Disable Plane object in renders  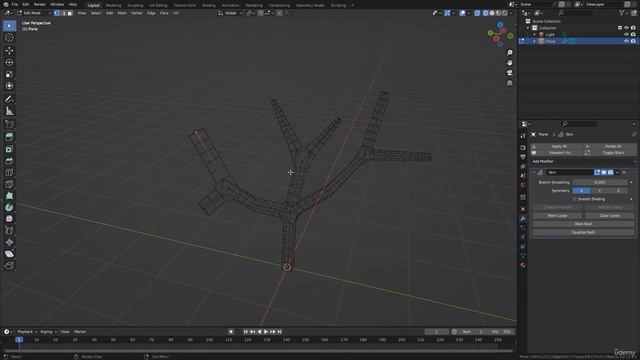[633, 41]
